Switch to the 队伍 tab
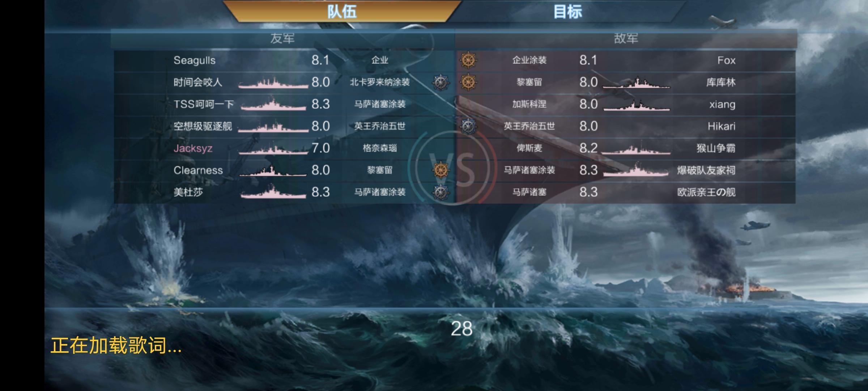 [x=342, y=11]
